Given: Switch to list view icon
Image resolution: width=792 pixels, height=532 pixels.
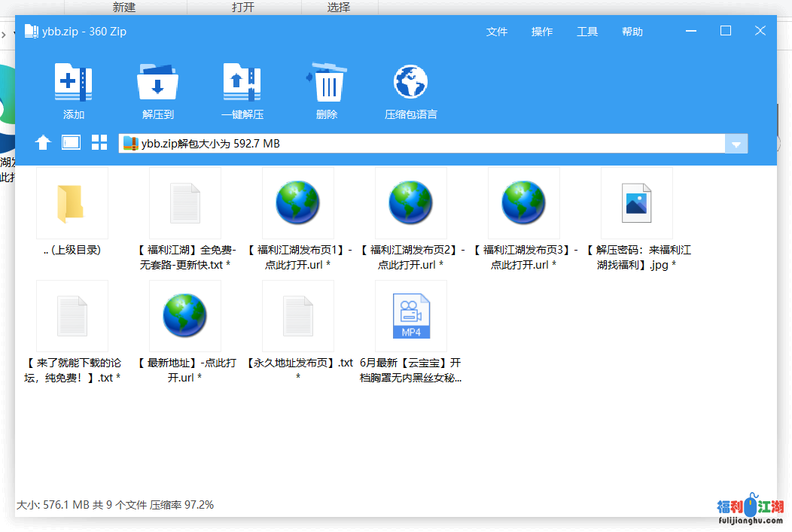Looking at the screenshot, I should click(71, 143).
